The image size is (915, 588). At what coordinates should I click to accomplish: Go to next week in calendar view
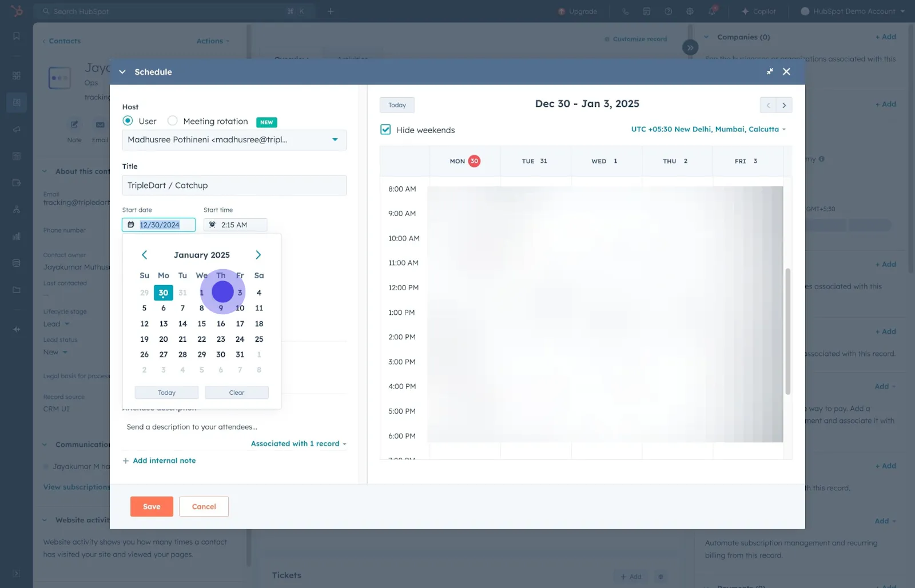[784, 105]
